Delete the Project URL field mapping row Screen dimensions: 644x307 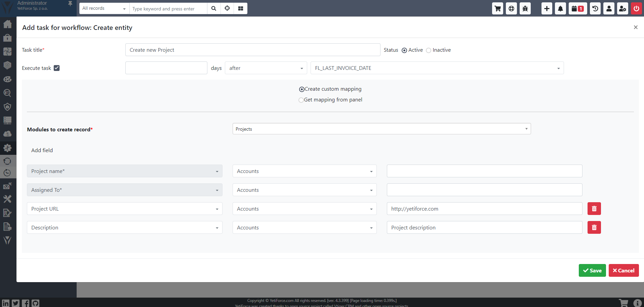pyautogui.click(x=594, y=209)
